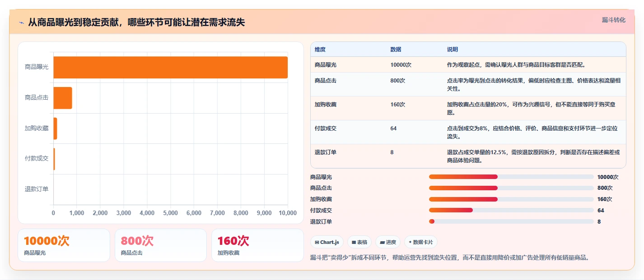
Task: Click the description starting 加购收藏占点击量的20%
Action: tap(531, 108)
